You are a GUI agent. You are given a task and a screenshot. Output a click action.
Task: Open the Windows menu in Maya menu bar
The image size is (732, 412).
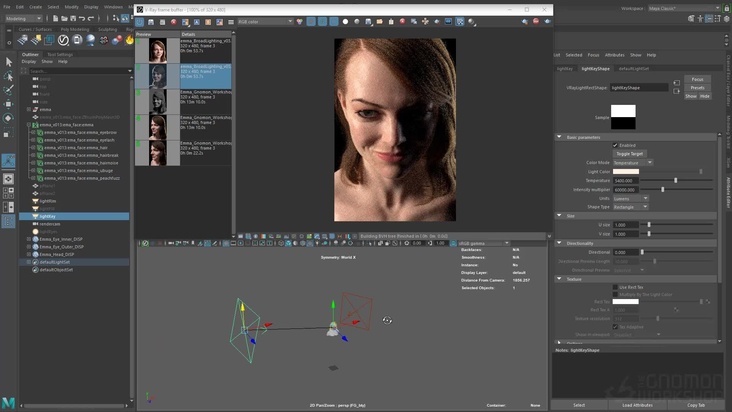113,7
